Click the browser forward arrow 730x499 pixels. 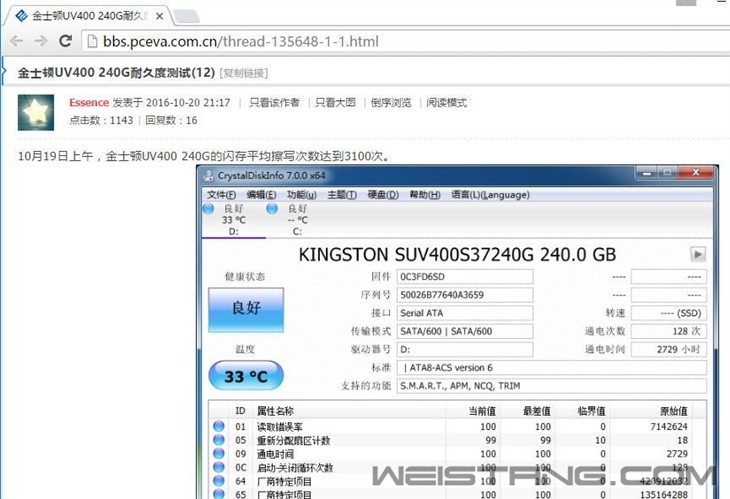(x=41, y=41)
